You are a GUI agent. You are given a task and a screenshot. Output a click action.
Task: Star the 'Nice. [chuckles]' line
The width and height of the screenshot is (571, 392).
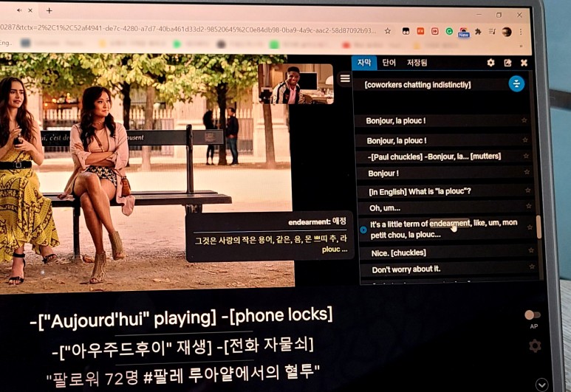click(531, 250)
